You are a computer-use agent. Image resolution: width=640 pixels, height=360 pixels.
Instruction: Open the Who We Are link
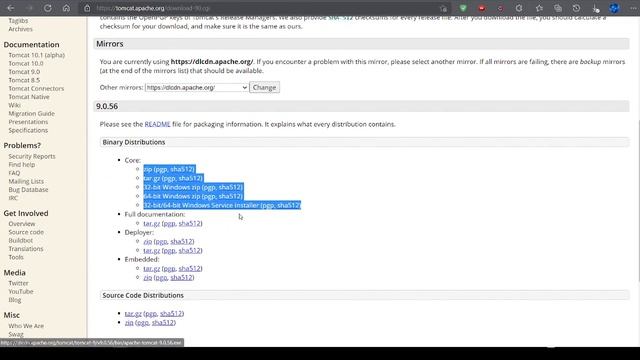tap(26, 326)
